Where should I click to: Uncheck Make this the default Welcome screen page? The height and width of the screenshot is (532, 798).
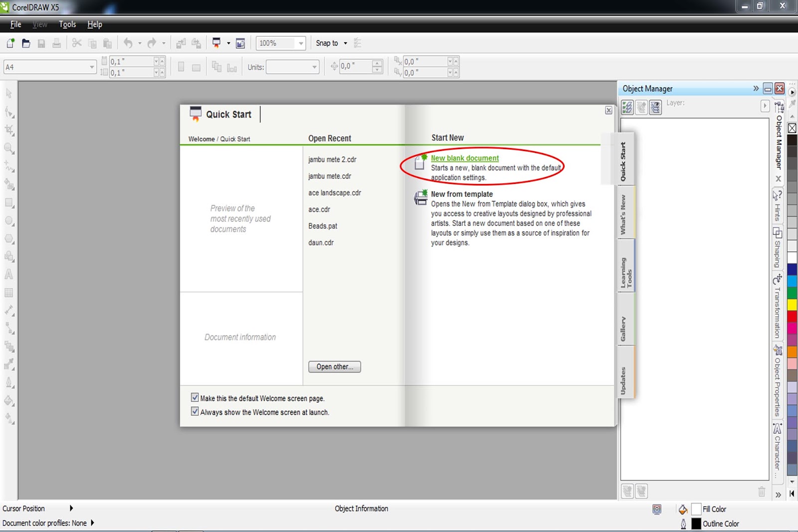195,398
